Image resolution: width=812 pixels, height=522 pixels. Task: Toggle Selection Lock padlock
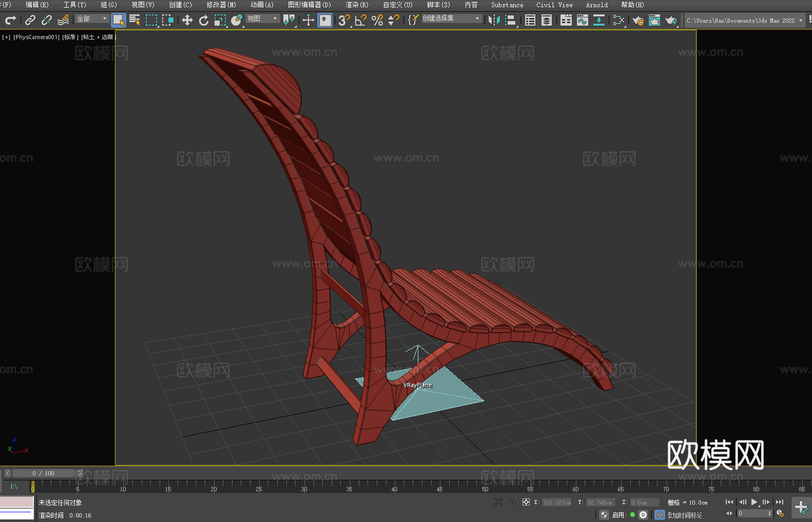coord(512,502)
